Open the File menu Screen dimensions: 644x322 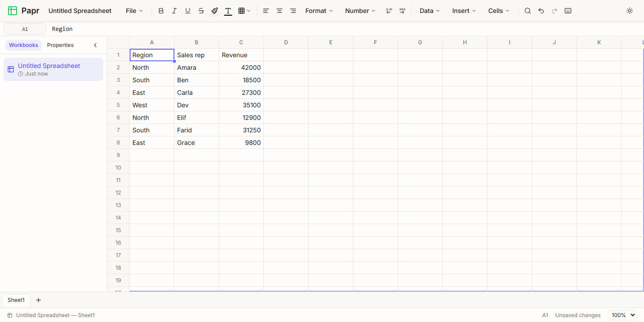(x=134, y=11)
